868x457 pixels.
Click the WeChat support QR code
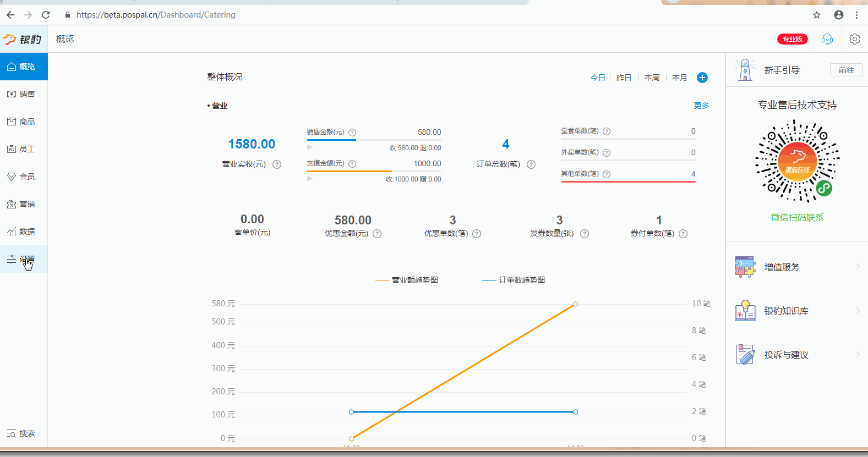(797, 162)
